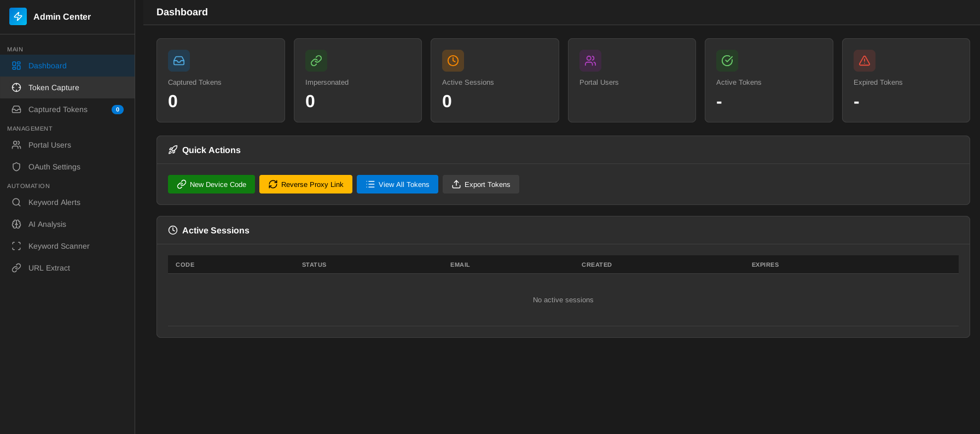Click the orange clock icon on Active Sessions card
980x434 pixels.
click(x=453, y=61)
